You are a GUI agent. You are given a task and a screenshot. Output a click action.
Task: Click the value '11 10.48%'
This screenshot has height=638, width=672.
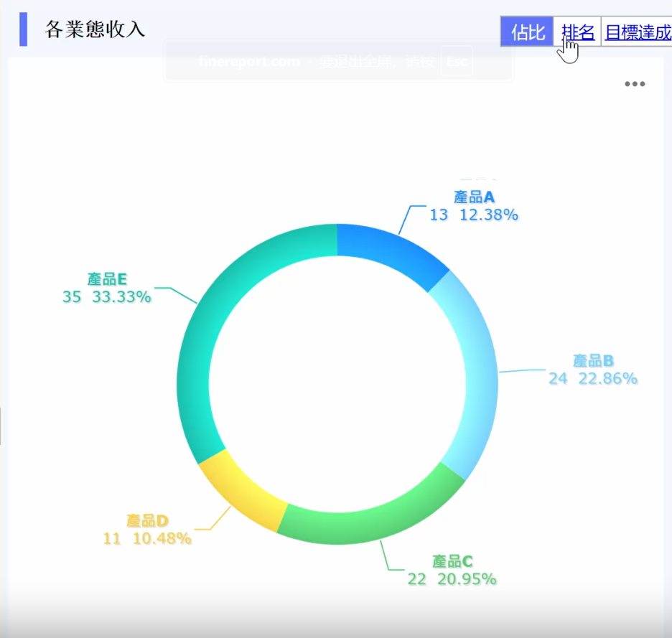[147, 538]
